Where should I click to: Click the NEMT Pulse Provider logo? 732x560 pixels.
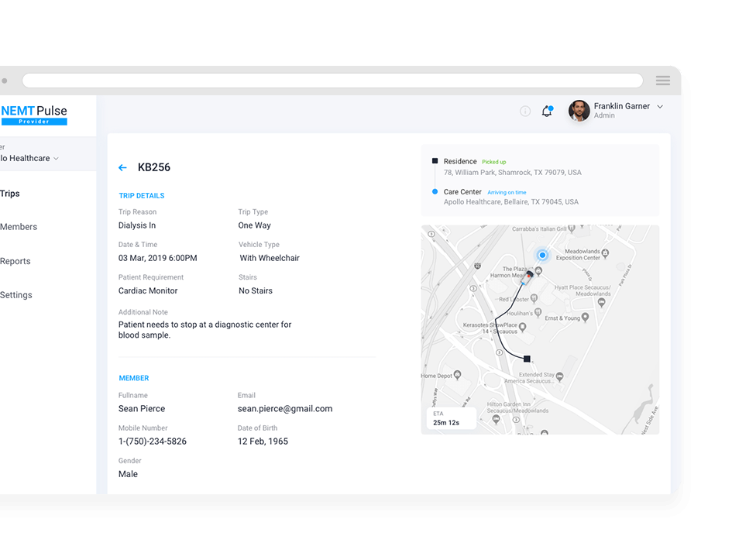coord(34,114)
